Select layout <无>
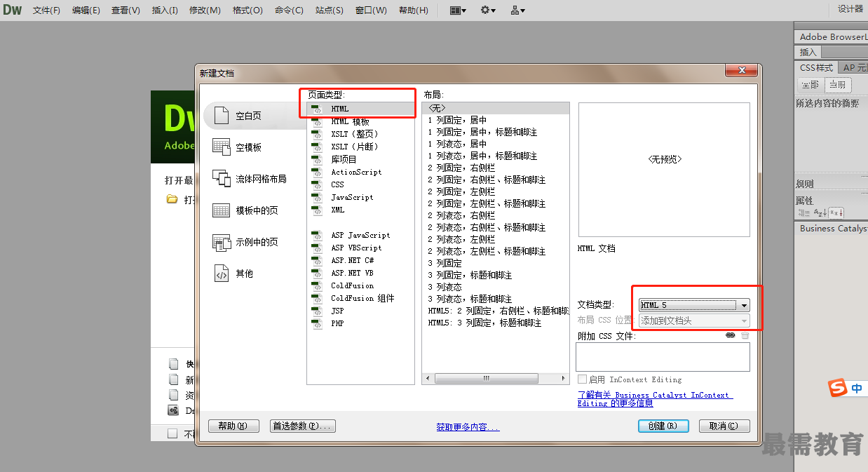The height and width of the screenshot is (472, 868). pos(495,108)
